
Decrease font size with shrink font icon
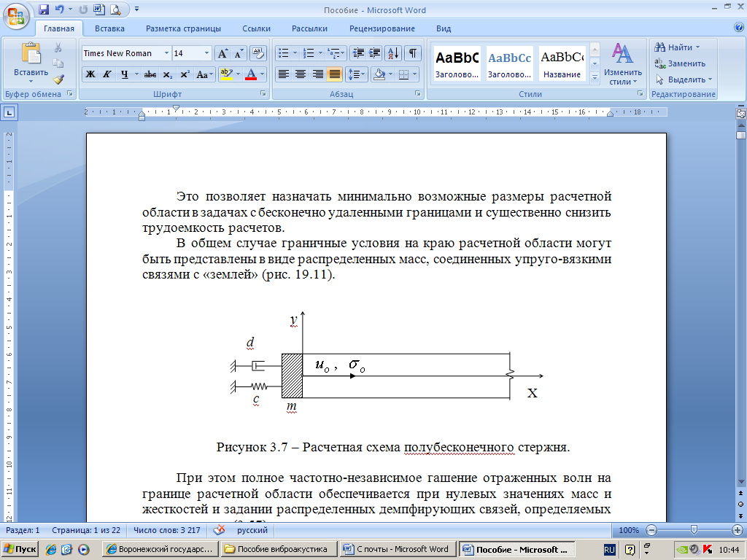point(239,53)
